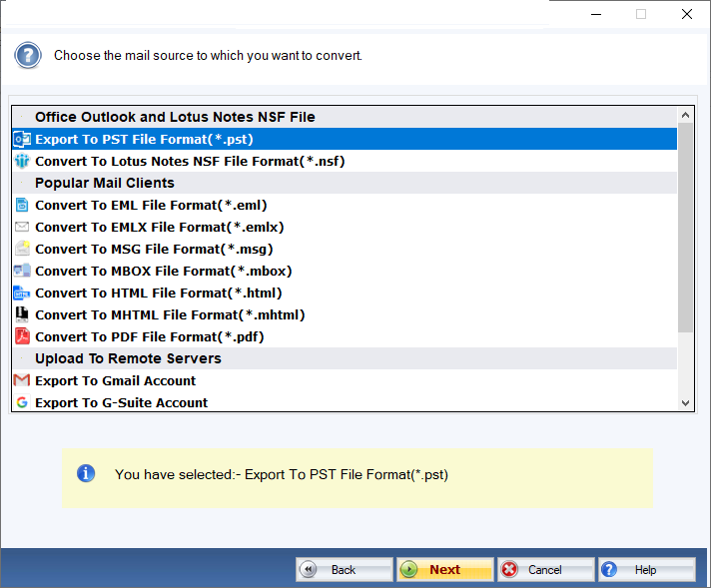Click the list scrollbar up arrow
The width and height of the screenshot is (711, 588).
click(x=685, y=115)
